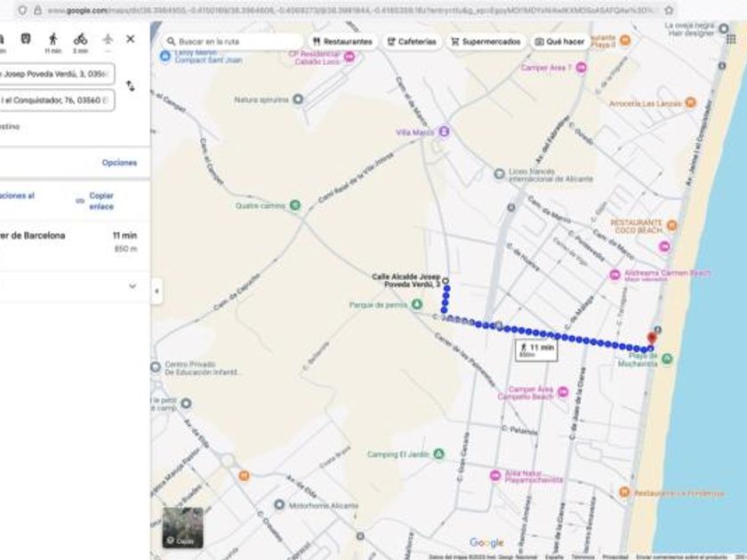Viewport: 747px width, 560px height.
Task: Open the Motorhome Alicante marker
Action: coord(279,505)
